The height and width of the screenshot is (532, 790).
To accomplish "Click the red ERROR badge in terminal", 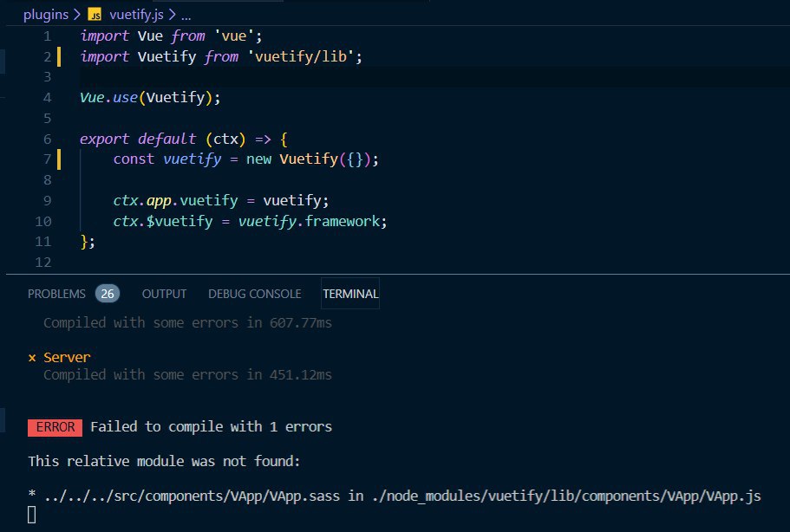I will tap(55, 427).
